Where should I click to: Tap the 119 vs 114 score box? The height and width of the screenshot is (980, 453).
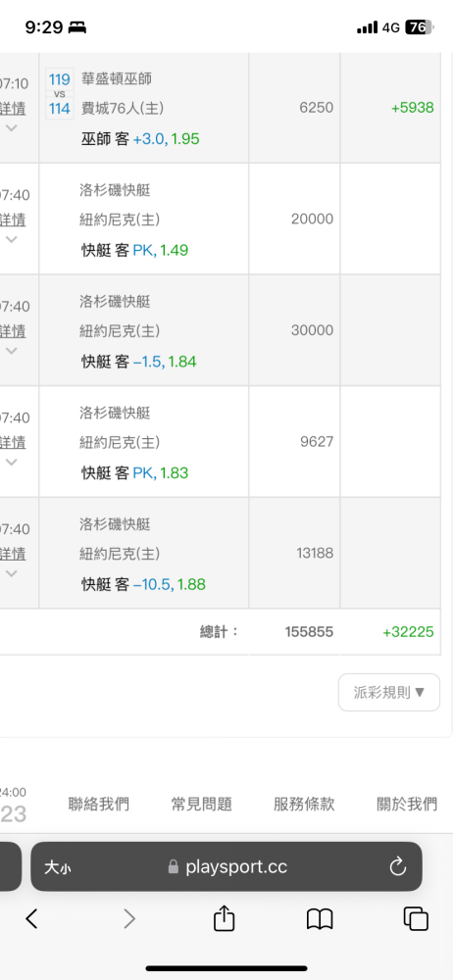[x=60, y=94]
